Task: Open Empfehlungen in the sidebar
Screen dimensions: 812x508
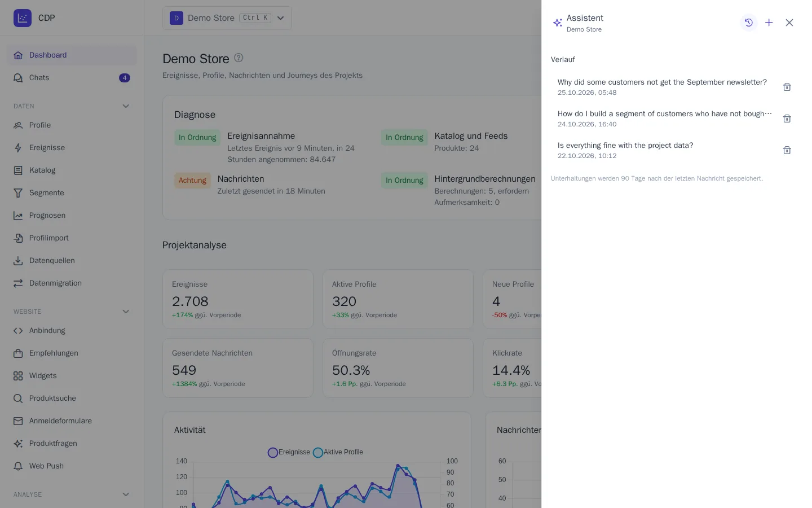Action: point(72,353)
